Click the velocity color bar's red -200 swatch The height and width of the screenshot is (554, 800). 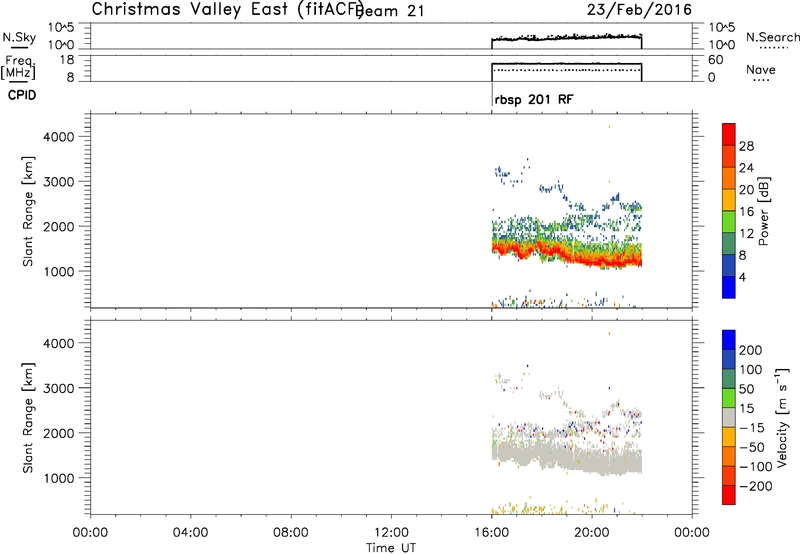point(729,495)
